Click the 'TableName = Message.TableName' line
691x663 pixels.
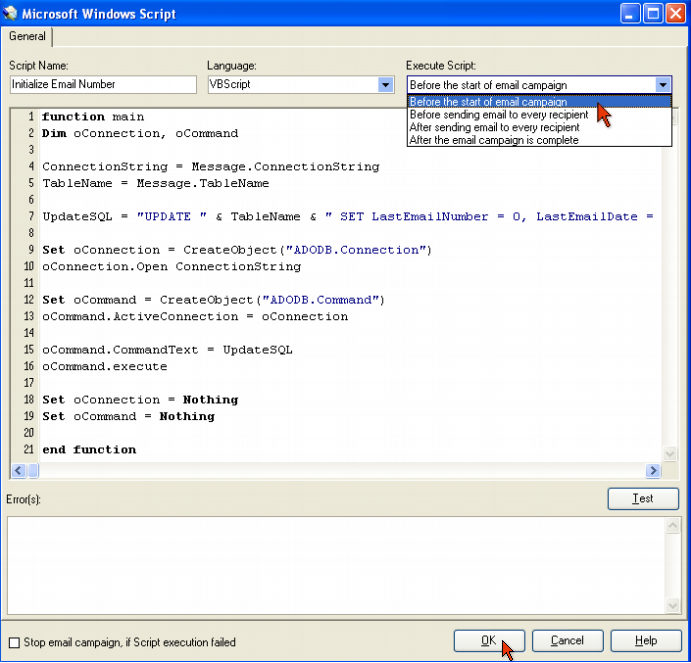pyautogui.click(x=156, y=183)
